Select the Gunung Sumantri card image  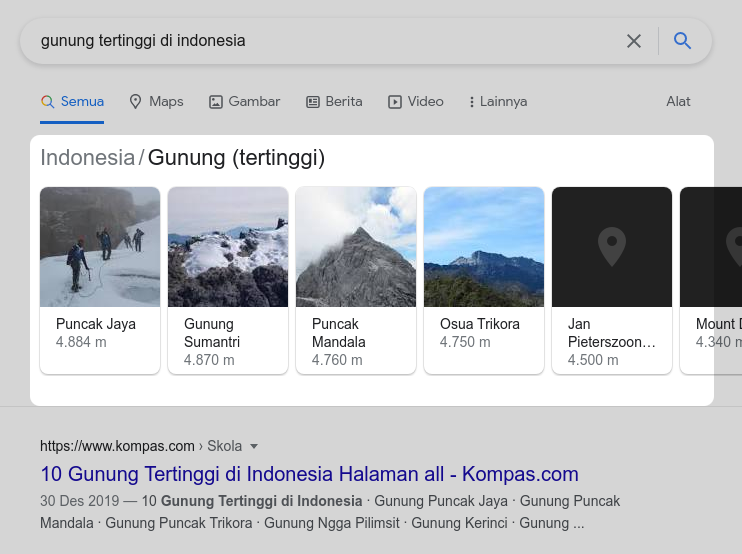[228, 246]
